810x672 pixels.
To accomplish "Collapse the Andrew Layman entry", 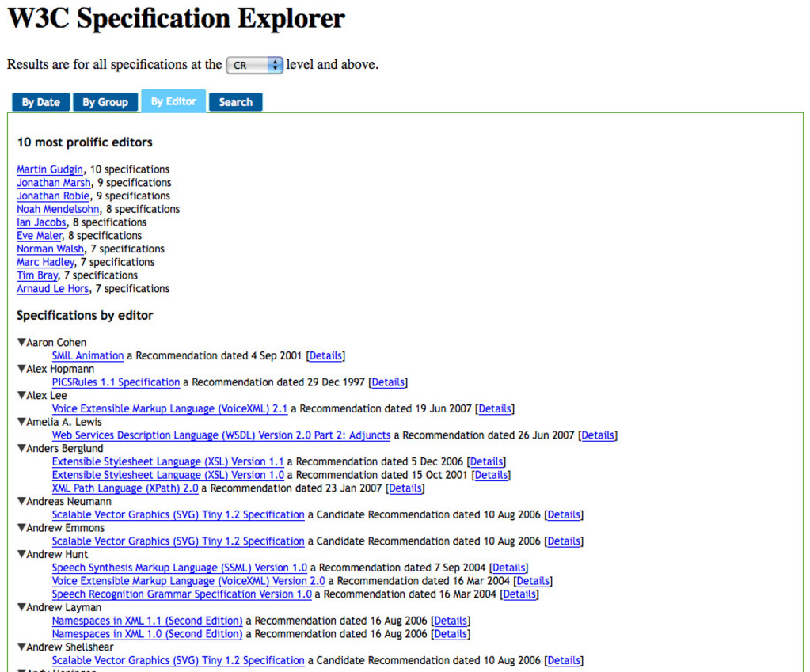I will pos(21,607).
